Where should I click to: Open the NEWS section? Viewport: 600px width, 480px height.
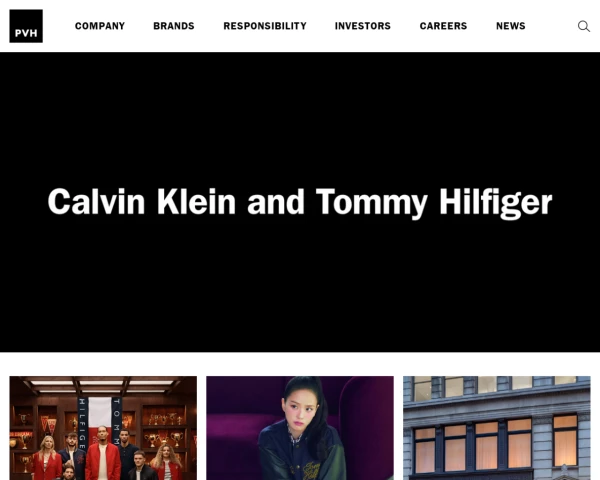510,26
